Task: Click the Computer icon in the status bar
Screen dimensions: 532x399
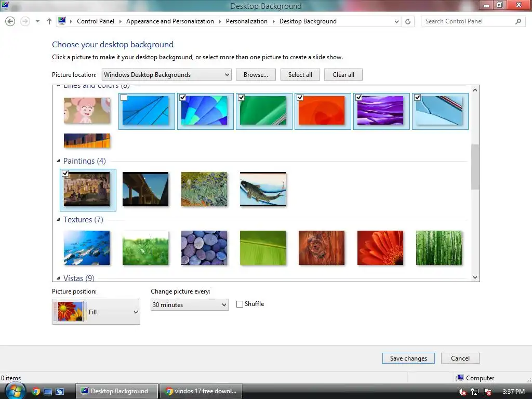Action: [460, 378]
